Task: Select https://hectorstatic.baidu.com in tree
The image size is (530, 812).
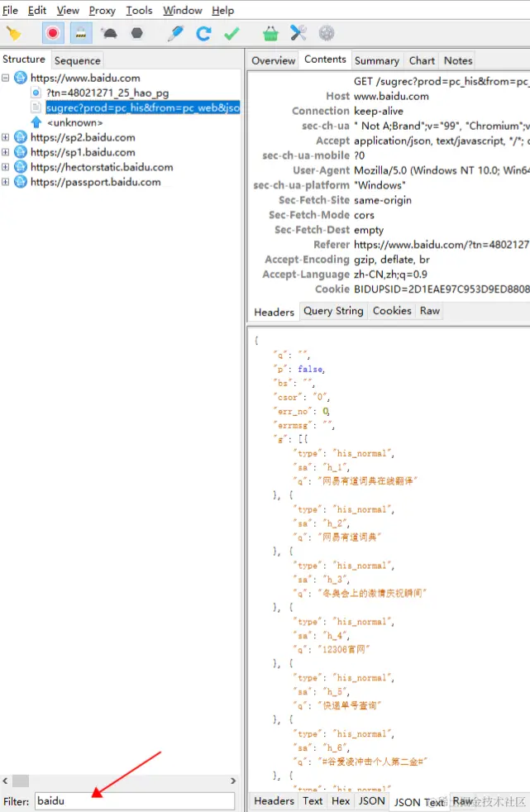Action: pos(102,167)
